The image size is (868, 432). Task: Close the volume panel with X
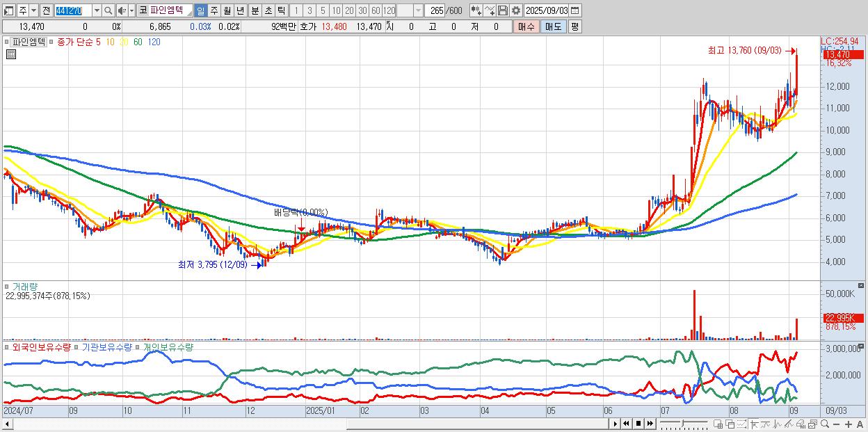tap(861, 286)
